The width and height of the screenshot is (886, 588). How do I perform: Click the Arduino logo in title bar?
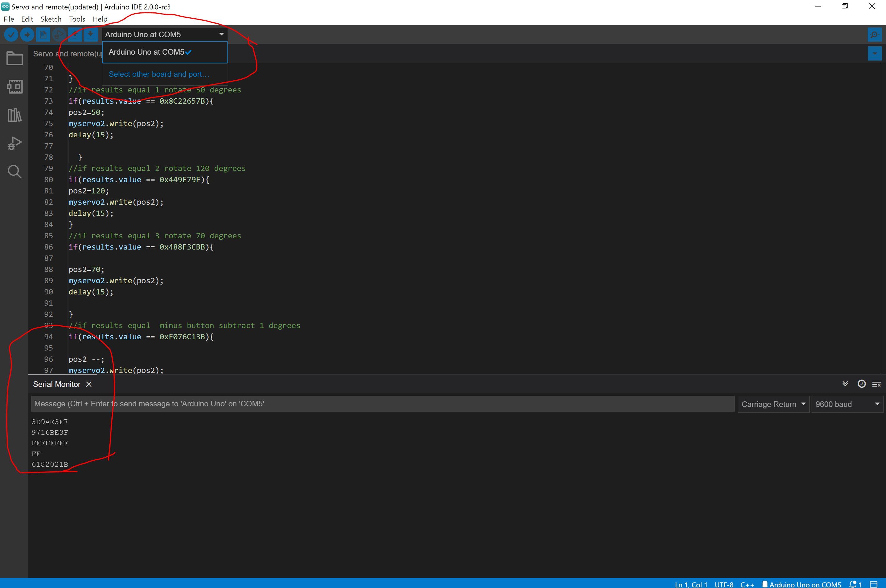pyautogui.click(x=5, y=7)
